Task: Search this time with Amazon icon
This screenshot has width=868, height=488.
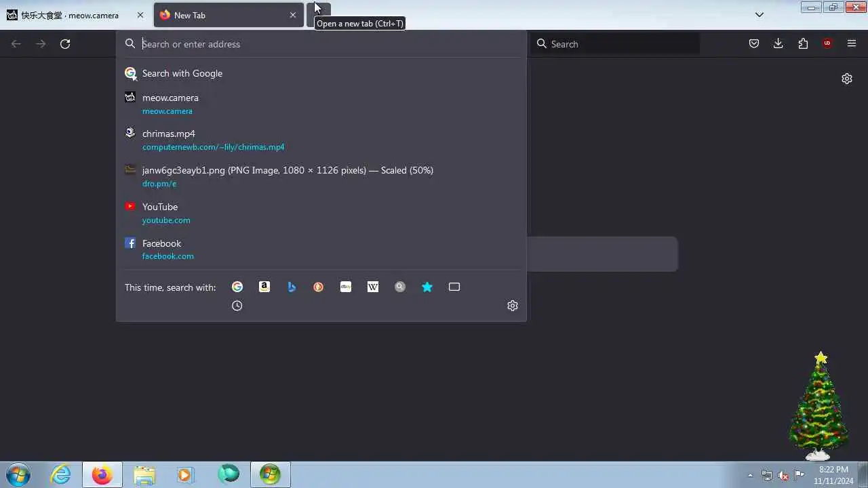Action: tap(264, 287)
